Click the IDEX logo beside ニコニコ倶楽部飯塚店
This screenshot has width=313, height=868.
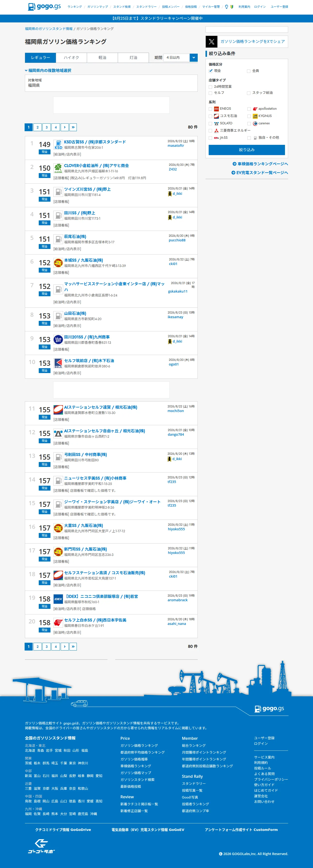click(x=58, y=599)
